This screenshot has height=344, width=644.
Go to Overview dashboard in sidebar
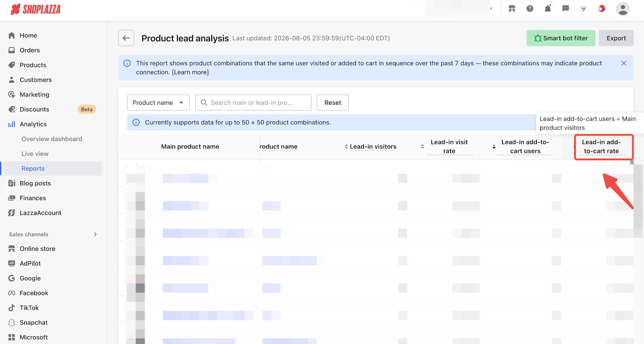click(52, 139)
